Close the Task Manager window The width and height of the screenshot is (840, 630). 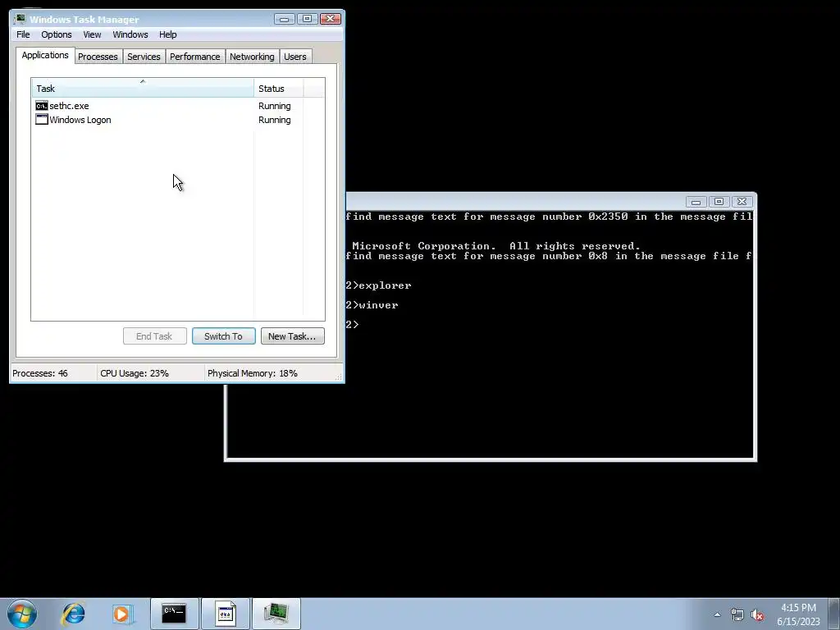click(x=330, y=19)
